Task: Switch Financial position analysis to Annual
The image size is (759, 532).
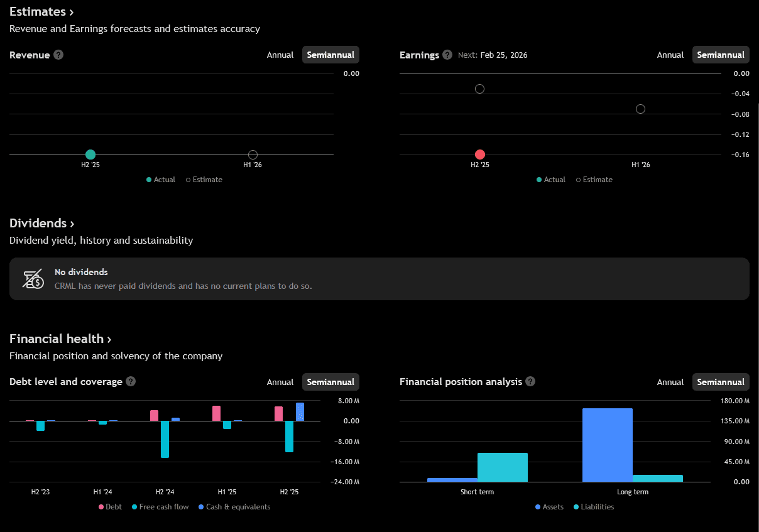Action: coord(670,382)
